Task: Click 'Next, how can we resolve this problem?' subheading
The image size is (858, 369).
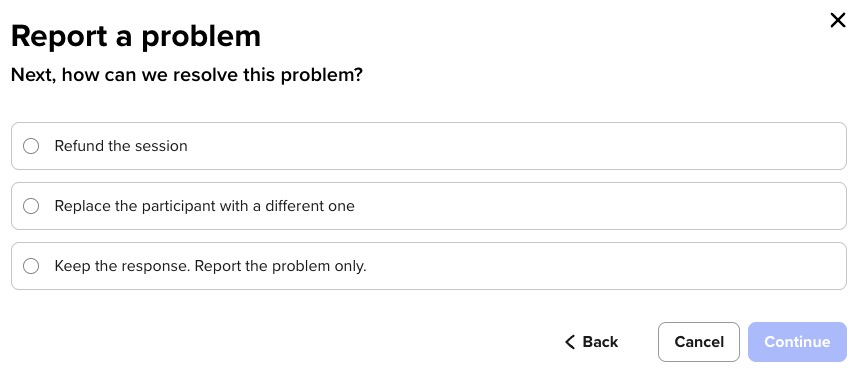Action: click(x=187, y=75)
